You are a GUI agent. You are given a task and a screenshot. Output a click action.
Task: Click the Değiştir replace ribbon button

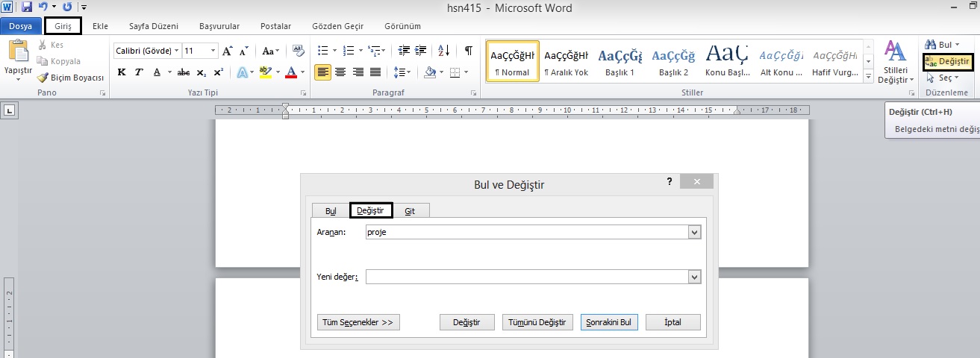pyautogui.click(x=948, y=61)
